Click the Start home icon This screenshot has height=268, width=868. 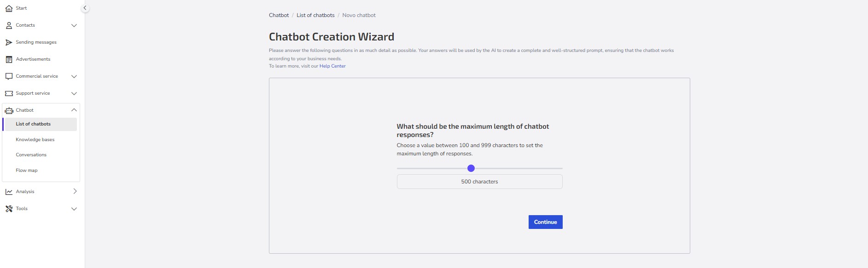coord(9,8)
